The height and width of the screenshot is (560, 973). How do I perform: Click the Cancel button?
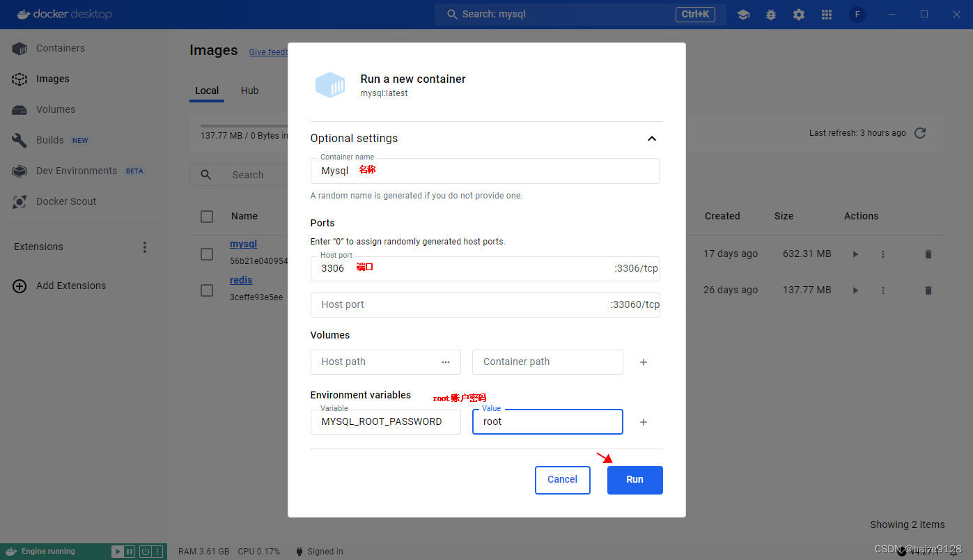pos(563,480)
